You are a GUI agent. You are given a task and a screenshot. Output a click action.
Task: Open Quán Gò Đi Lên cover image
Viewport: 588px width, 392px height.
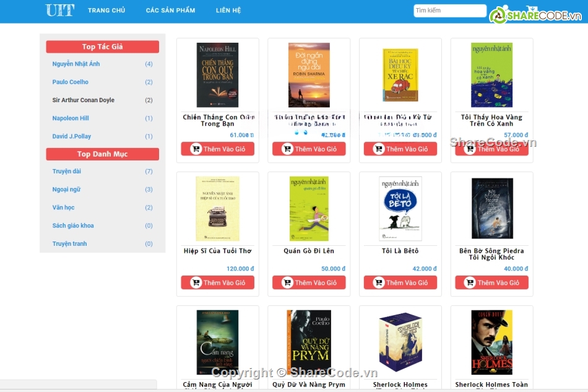[x=309, y=209]
